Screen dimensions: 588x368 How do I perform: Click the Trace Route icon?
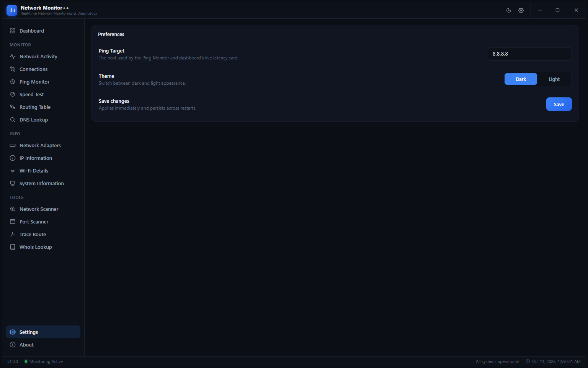point(13,234)
